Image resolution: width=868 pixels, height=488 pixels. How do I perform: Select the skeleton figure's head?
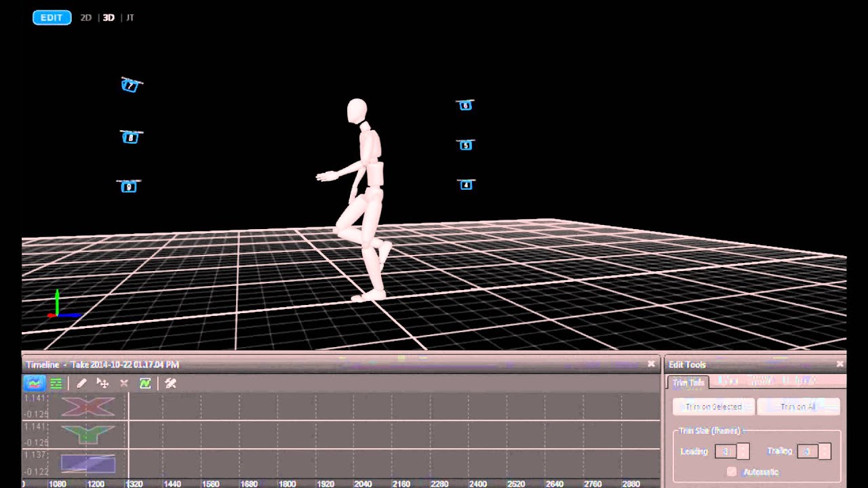tap(357, 112)
